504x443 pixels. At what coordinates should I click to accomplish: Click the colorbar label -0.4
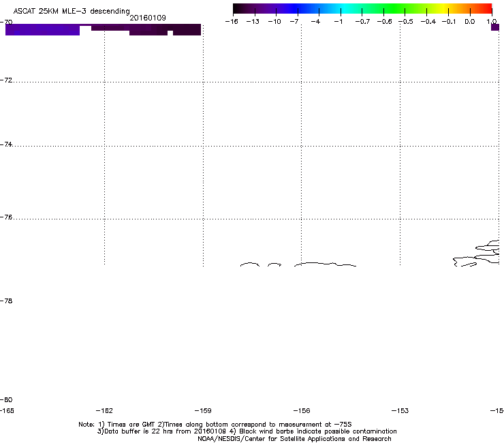[428, 22]
